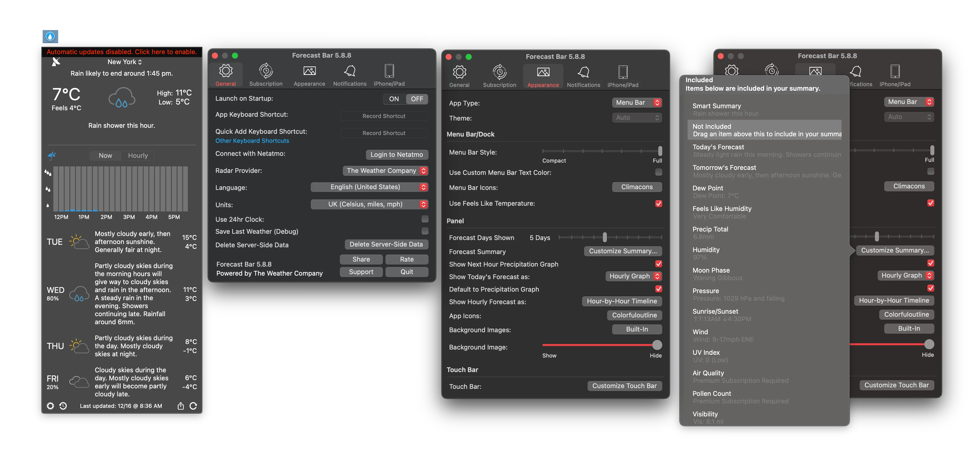The image size is (980, 457).
Task: Open settings using the gear icon below forecast
Action: click(50, 406)
